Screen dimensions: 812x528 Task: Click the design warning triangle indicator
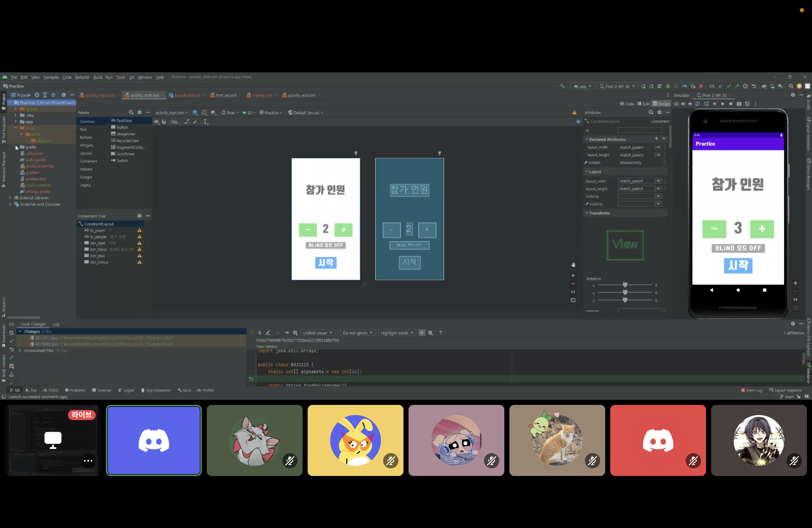click(x=574, y=113)
